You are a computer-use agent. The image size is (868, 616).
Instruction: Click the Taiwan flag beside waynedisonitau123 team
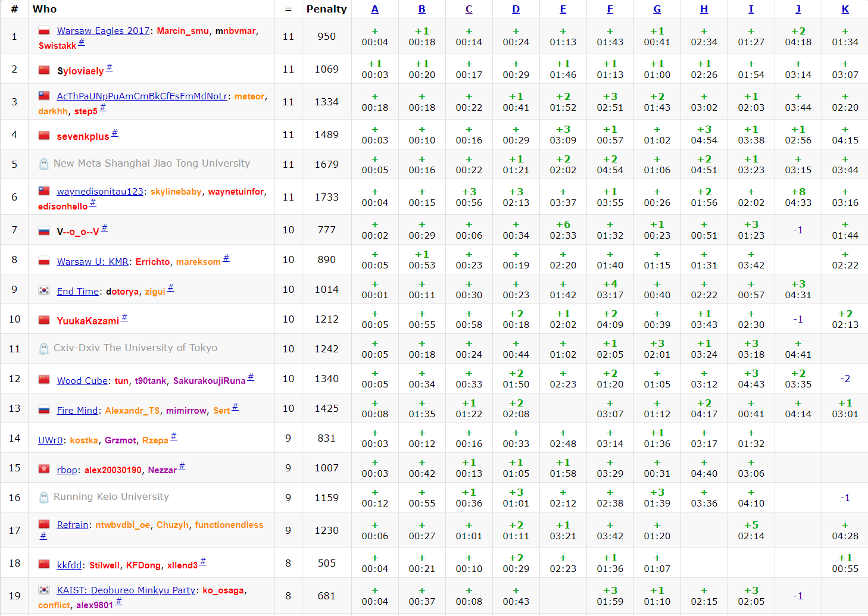tap(44, 191)
